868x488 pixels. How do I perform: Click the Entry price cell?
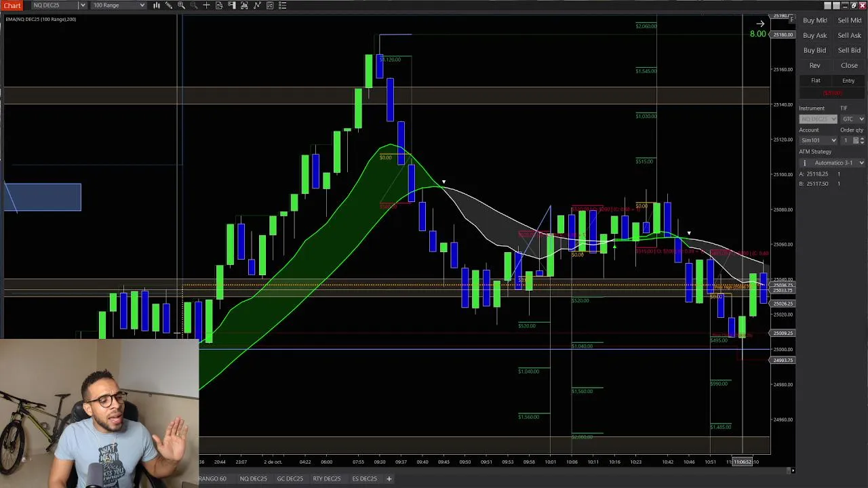coord(848,81)
